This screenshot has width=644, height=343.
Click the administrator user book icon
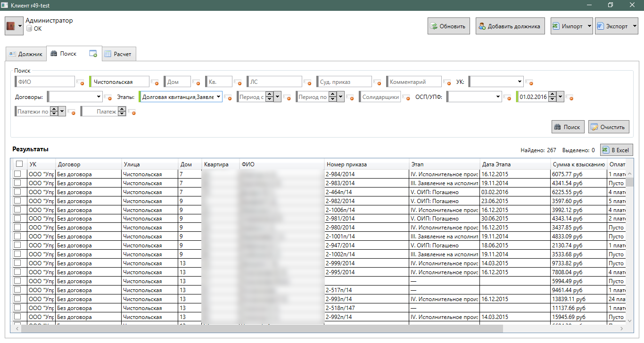click(x=11, y=26)
